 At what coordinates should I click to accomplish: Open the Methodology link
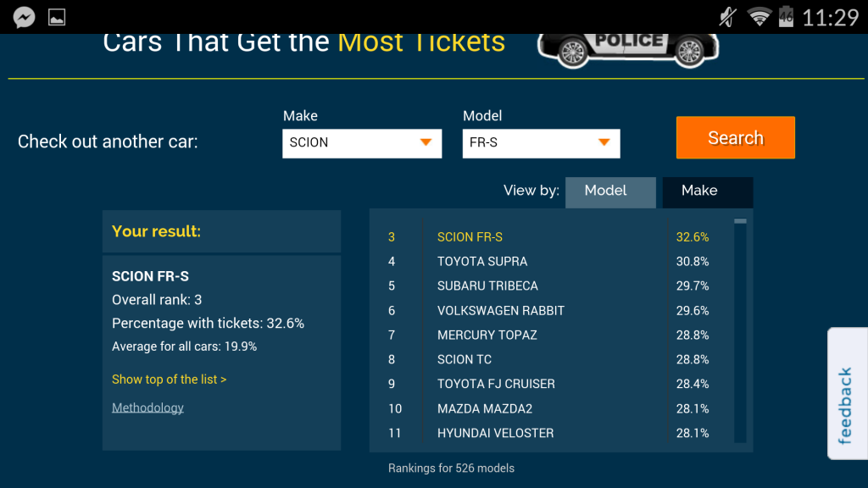click(147, 408)
